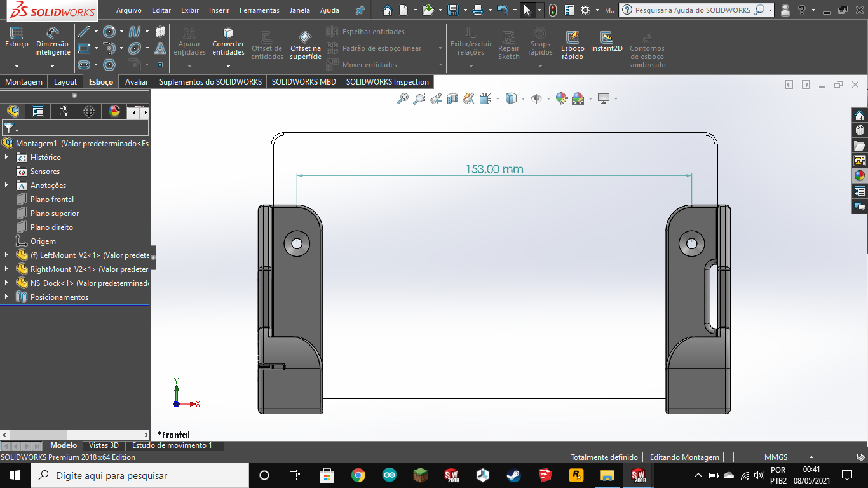The width and height of the screenshot is (868, 488).
Task: Toggle the rebuild traffic light icon
Action: tap(553, 10)
